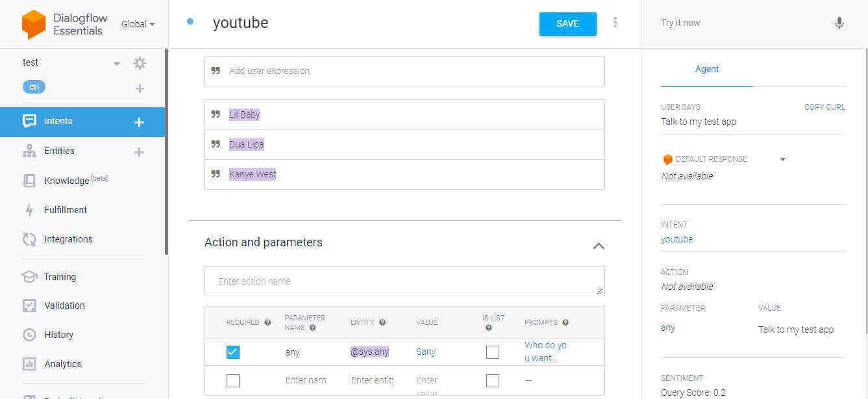The image size is (868, 399).
Task: Click the Enter action name field
Action: point(404,281)
